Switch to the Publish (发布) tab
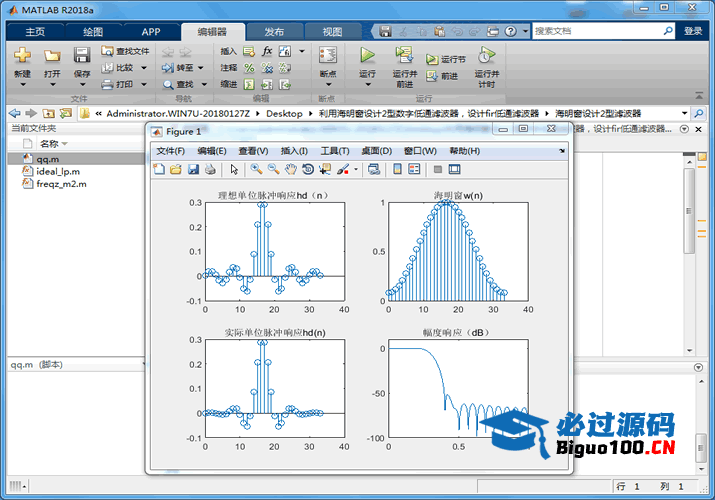 (x=274, y=31)
